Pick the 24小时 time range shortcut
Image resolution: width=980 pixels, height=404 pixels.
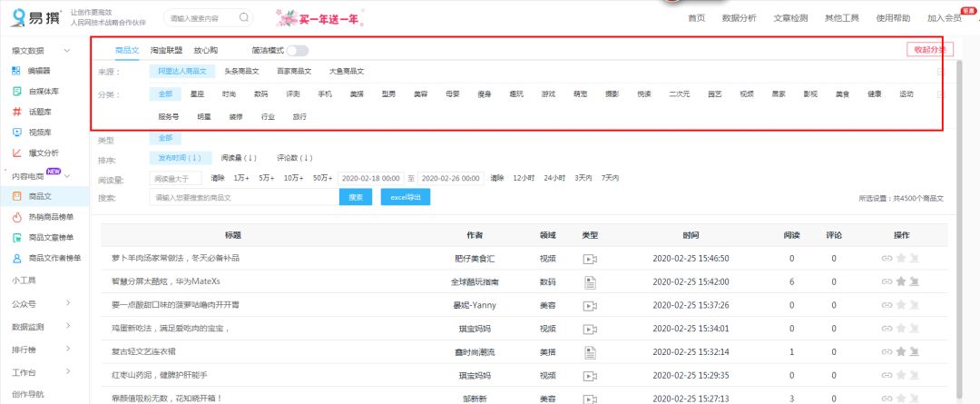(554, 178)
